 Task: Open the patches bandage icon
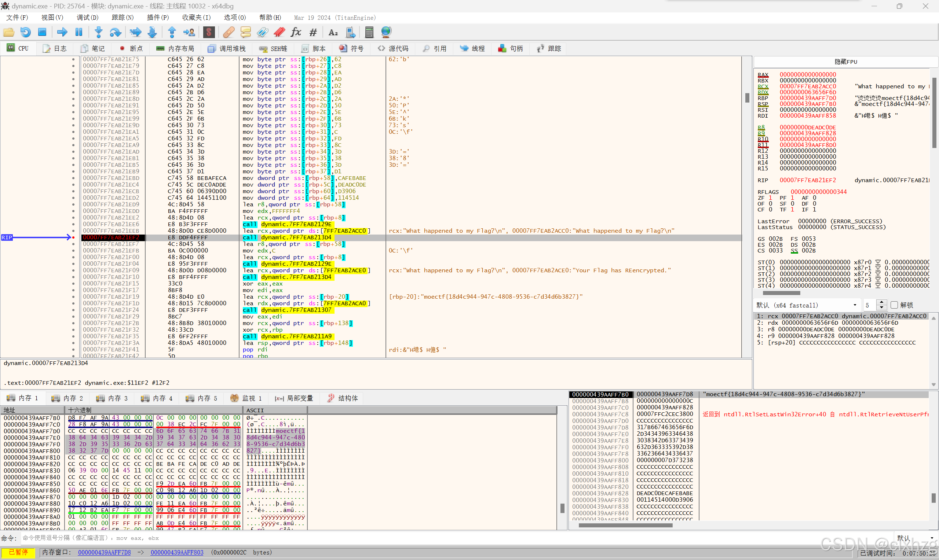tap(229, 32)
